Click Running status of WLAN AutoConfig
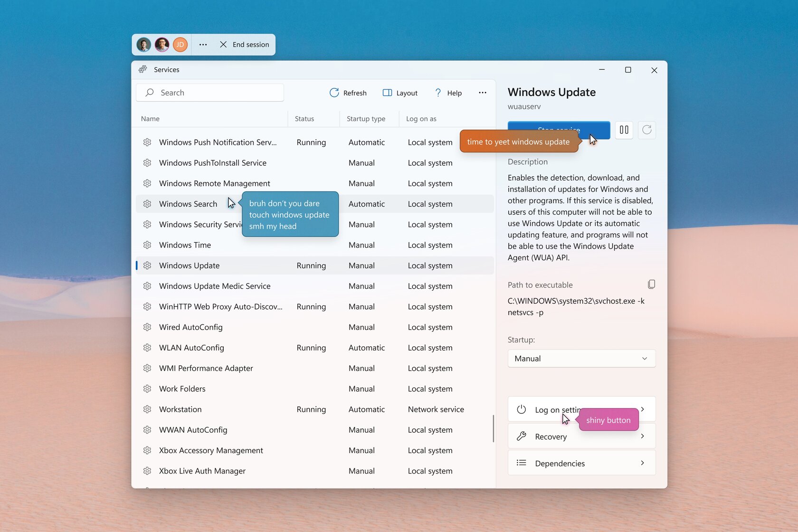This screenshot has width=798, height=532. coord(311,348)
